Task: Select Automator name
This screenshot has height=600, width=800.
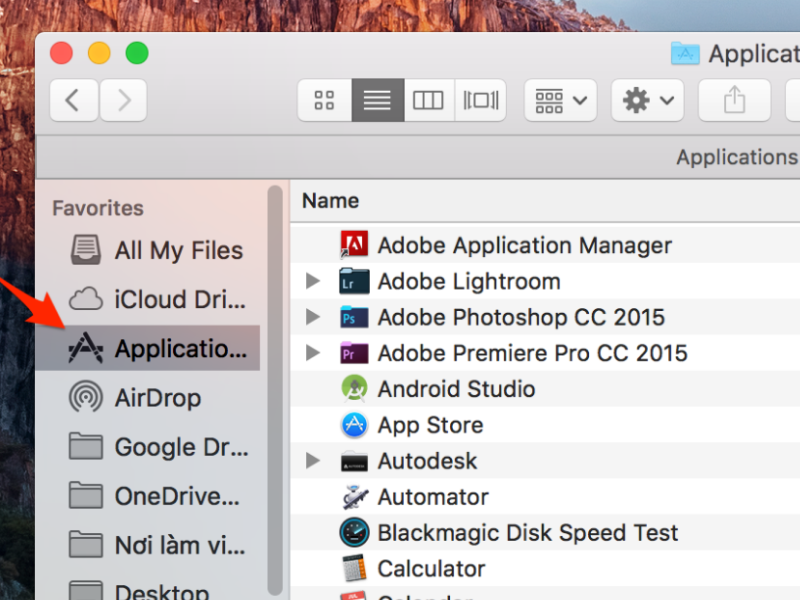Action: tap(433, 497)
